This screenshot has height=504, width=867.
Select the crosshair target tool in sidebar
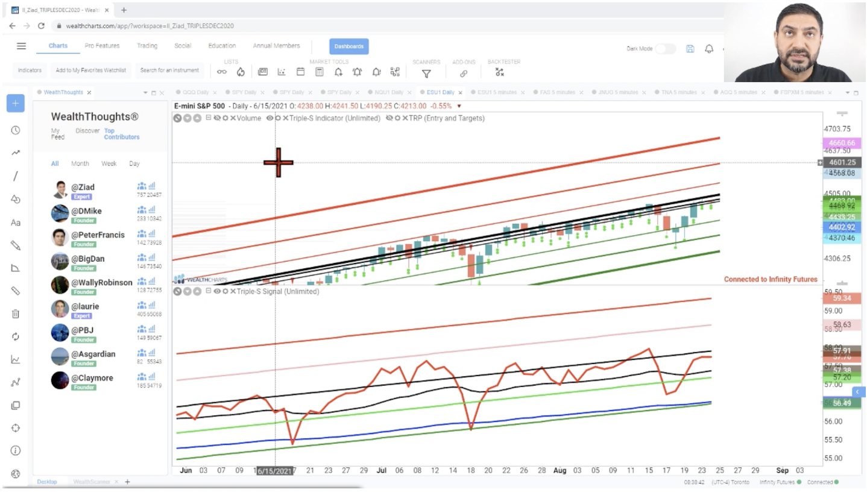pos(16,427)
